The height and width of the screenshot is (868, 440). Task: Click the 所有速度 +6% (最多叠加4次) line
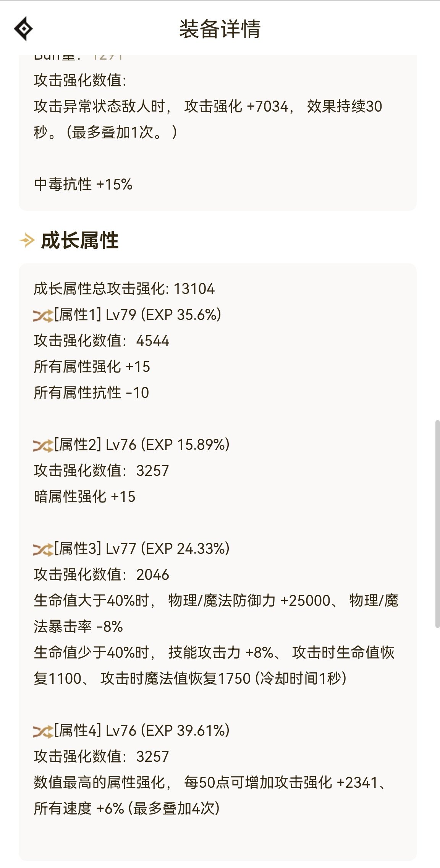(x=127, y=809)
